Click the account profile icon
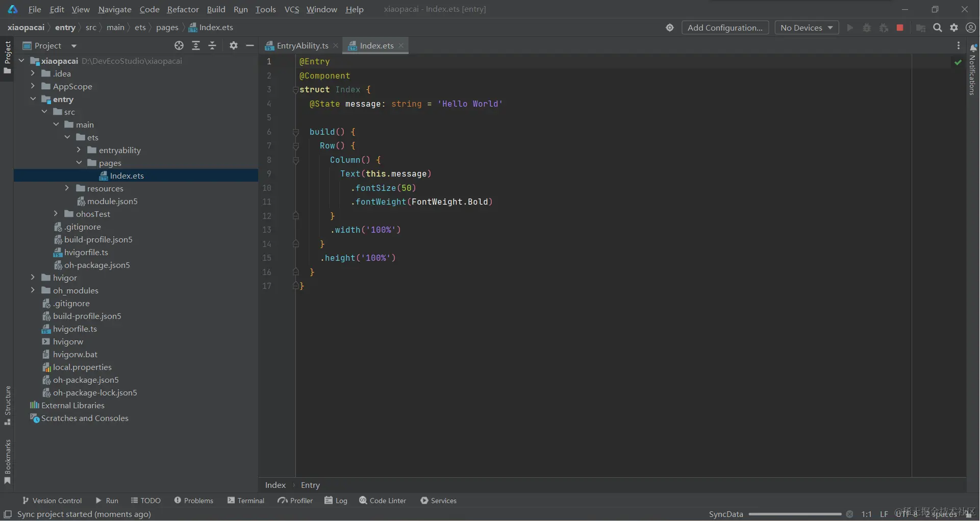The width and height of the screenshot is (980, 521). pyautogui.click(x=971, y=28)
